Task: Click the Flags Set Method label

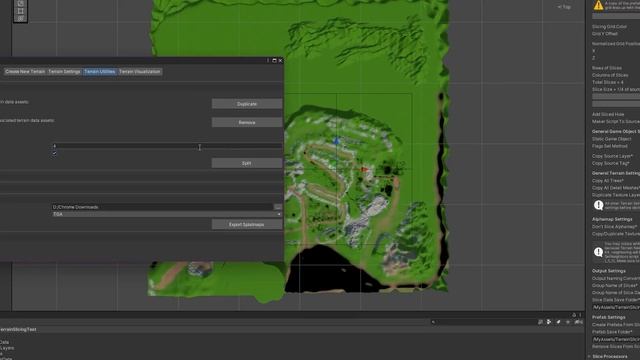Action: click(610, 146)
